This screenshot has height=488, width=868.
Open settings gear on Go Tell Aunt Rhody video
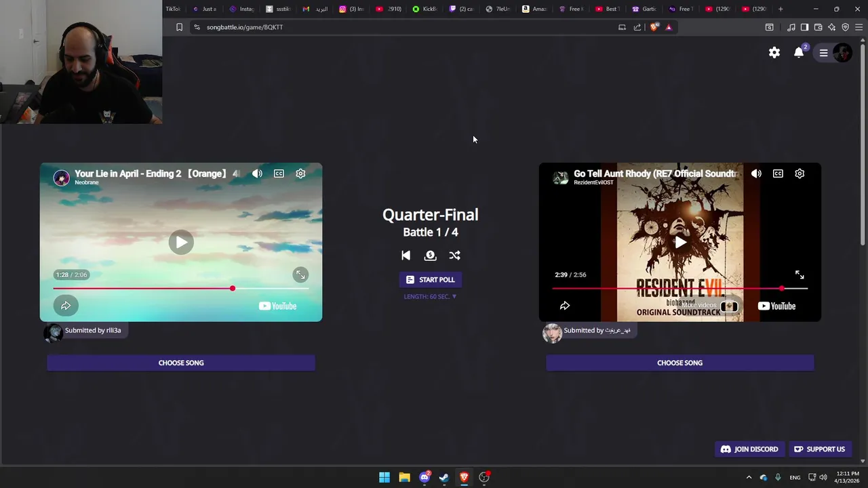pyautogui.click(x=800, y=174)
